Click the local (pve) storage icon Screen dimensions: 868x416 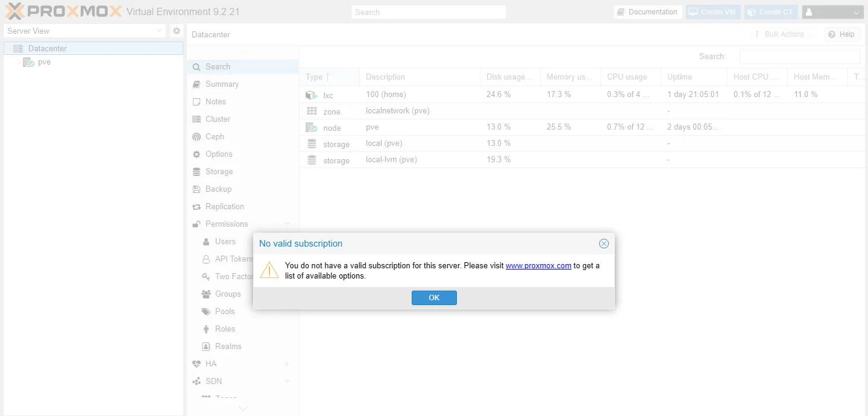312,143
